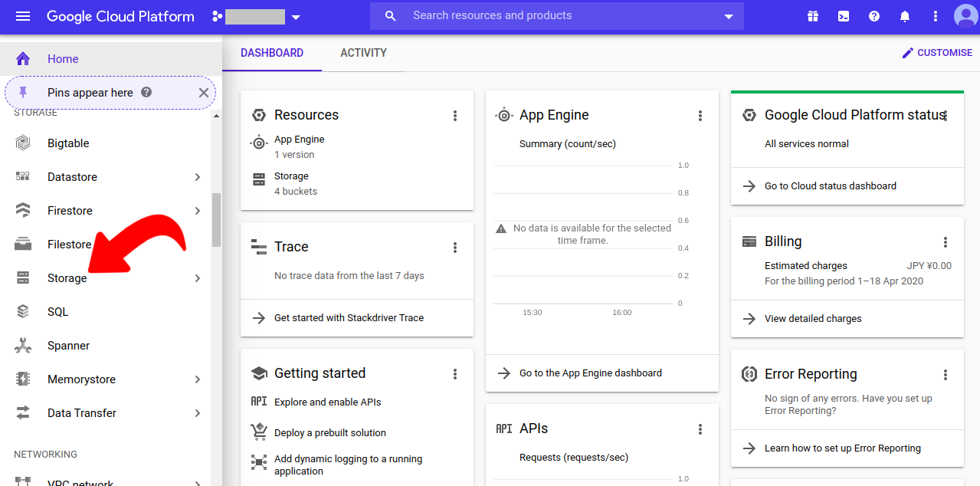Open Storage 4 buckets resource
Image resolution: width=980 pixels, height=486 pixels.
(x=296, y=184)
